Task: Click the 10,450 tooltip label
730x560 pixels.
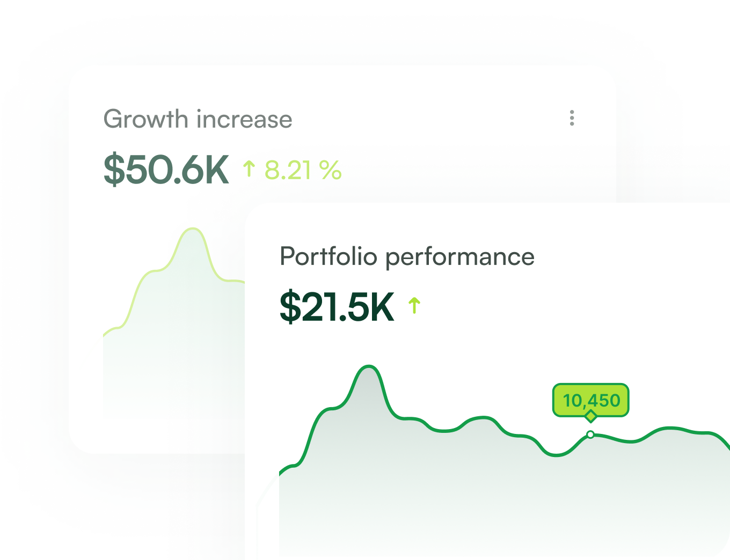Action: click(591, 400)
